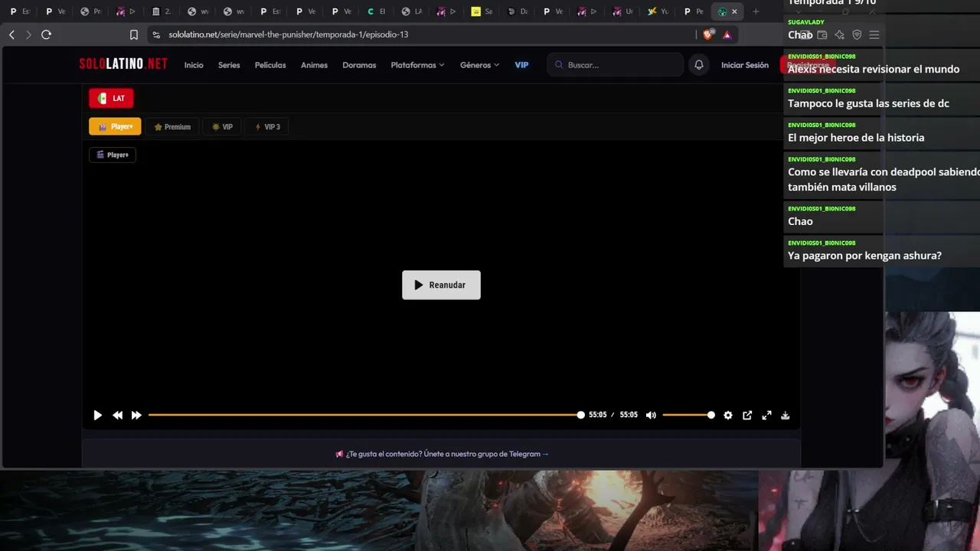Expand the Géneros dropdown
The height and width of the screenshot is (551, 980).
[479, 65]
